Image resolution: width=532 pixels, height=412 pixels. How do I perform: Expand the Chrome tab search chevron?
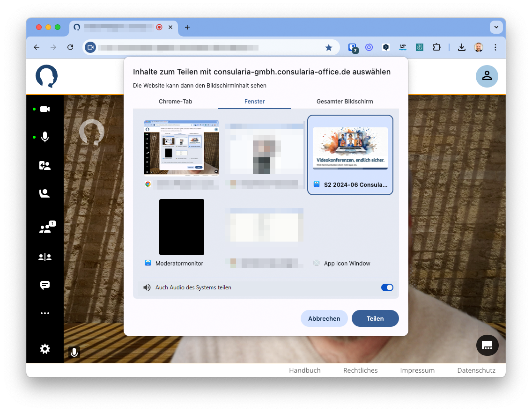[x=496, y=27]
